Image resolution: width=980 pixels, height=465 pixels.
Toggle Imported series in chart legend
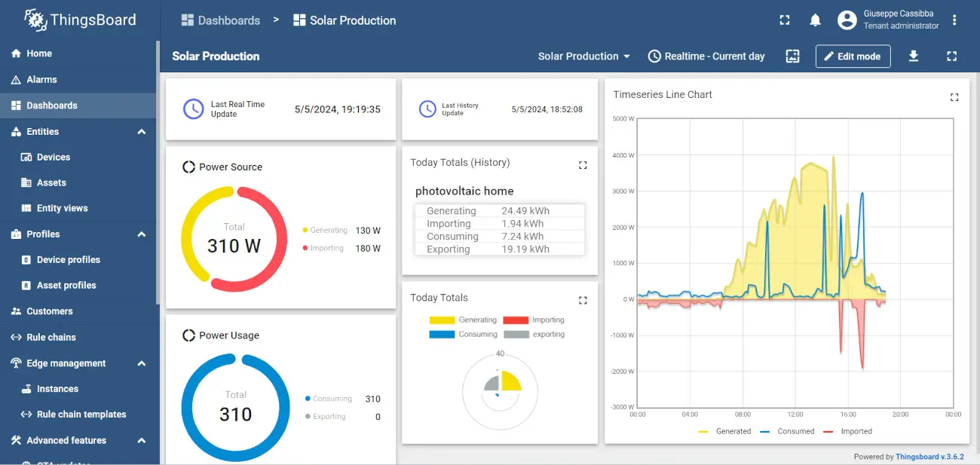tap(847, 431)
